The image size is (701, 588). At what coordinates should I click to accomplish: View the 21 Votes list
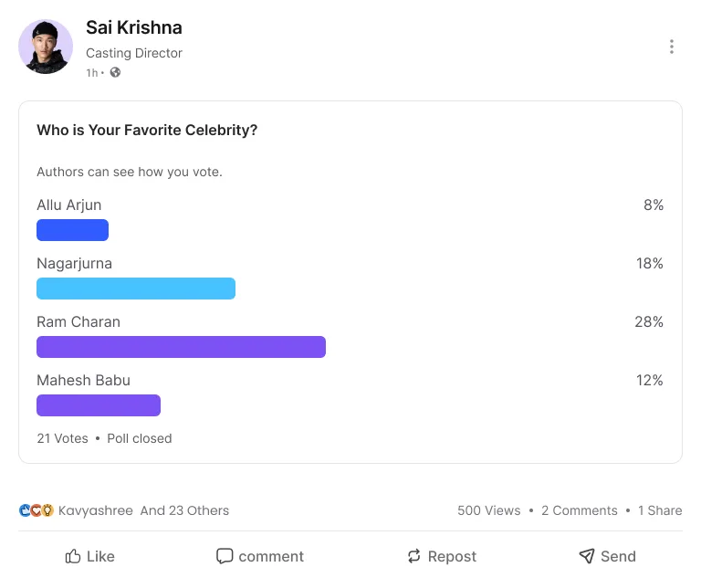pos(62,438)
